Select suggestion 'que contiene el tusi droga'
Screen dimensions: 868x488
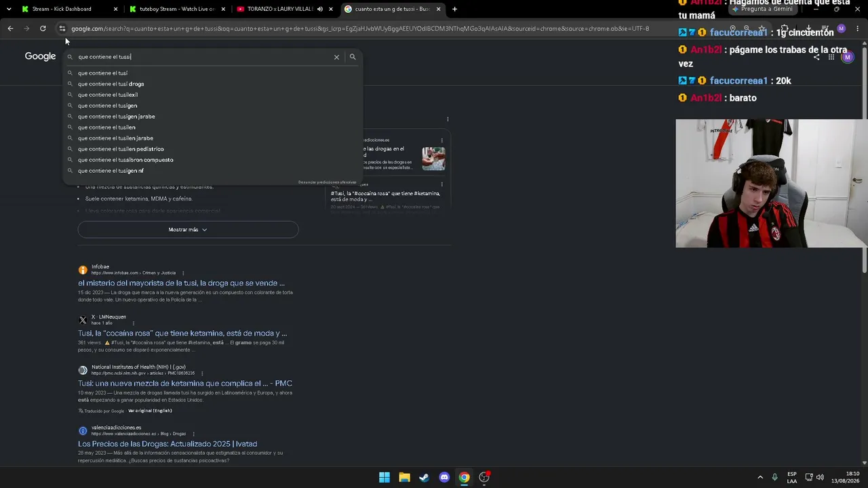tap(213, 84)
